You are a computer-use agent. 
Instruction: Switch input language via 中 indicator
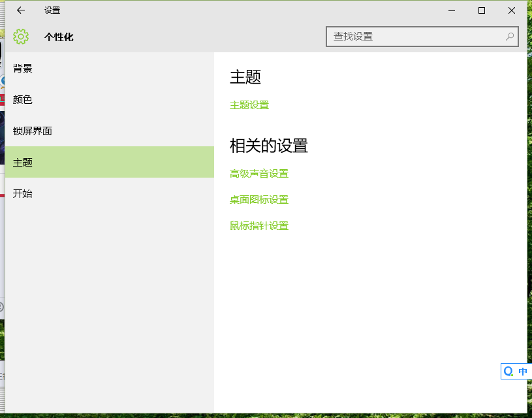[x=523, y=372]
